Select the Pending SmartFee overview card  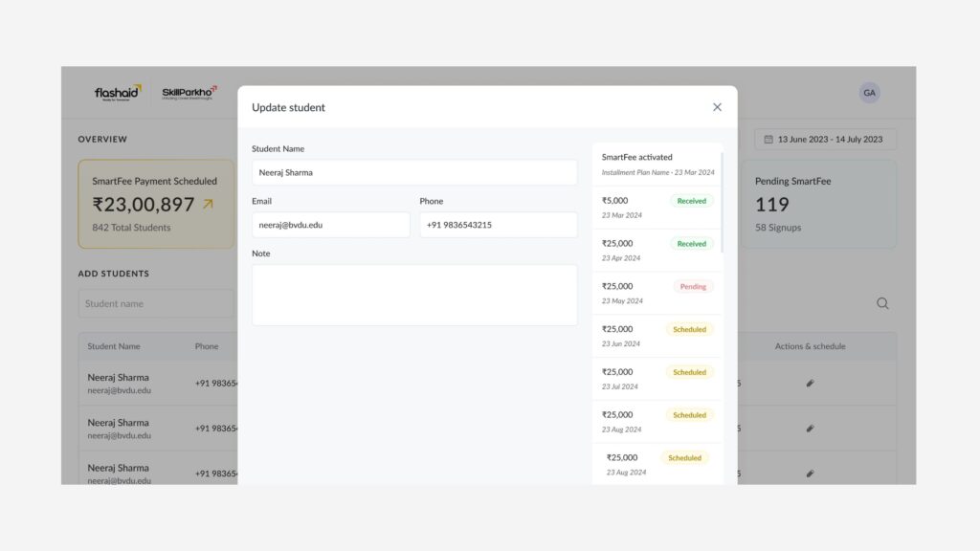(818, 204)
